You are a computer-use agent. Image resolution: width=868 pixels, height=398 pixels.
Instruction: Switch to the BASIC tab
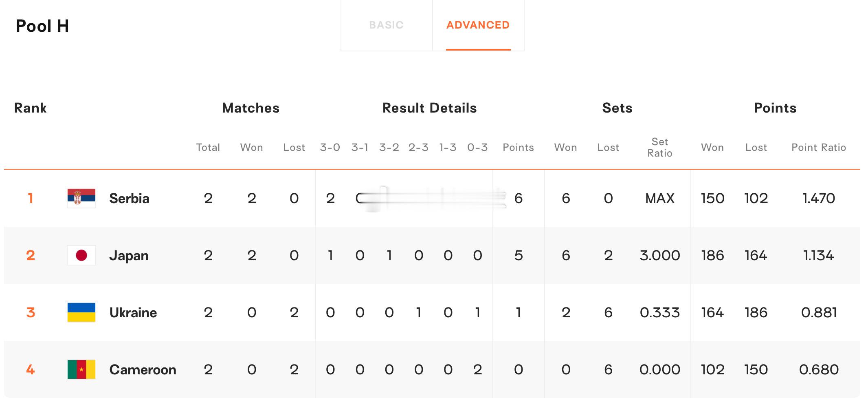386,25
